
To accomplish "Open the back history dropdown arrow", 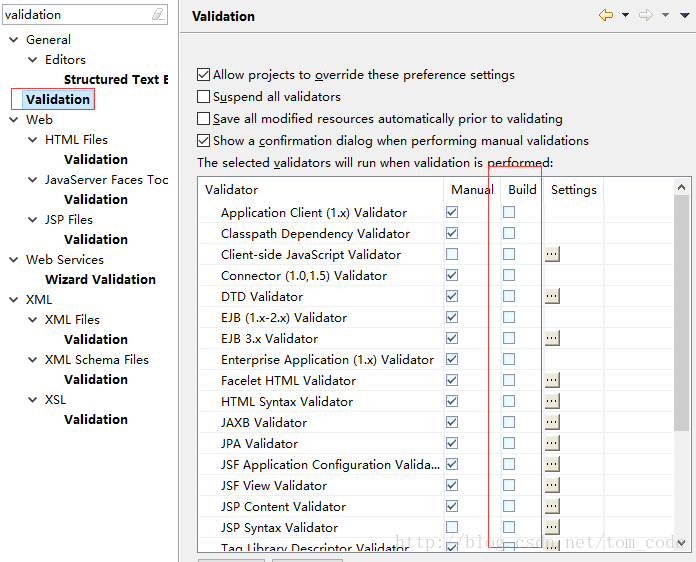I will (625, 15).
